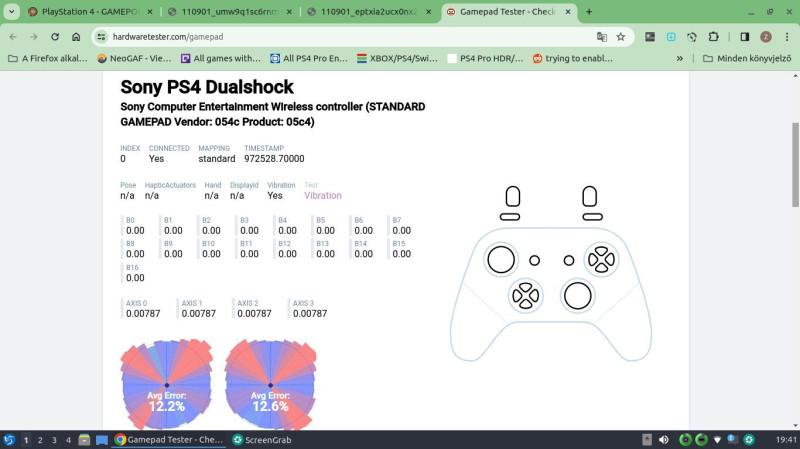Viewport: 800px width, 449px height.
Task: Click the B0 button value
Action: [135, 231]
